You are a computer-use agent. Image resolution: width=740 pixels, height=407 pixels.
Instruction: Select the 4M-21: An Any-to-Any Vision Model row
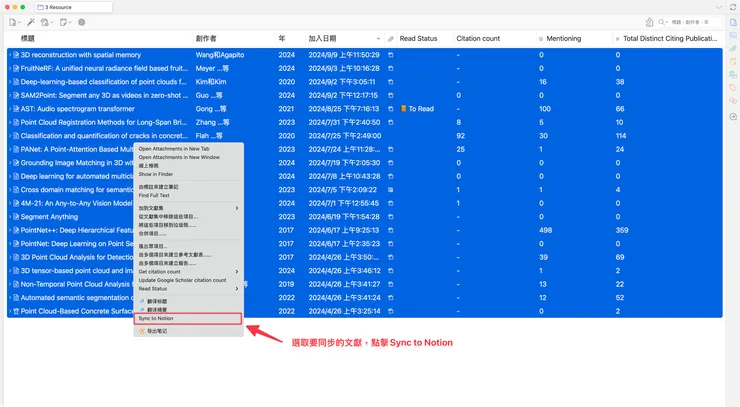[364, 204]
